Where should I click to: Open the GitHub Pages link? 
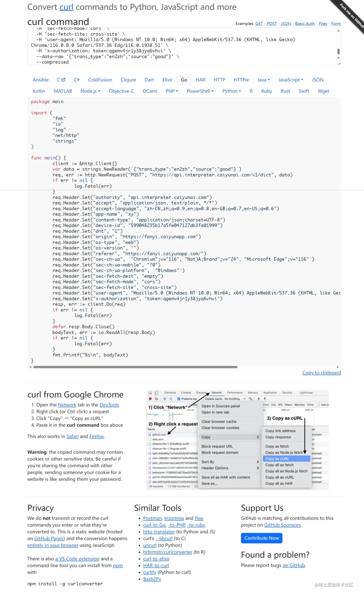pos(49,538)
